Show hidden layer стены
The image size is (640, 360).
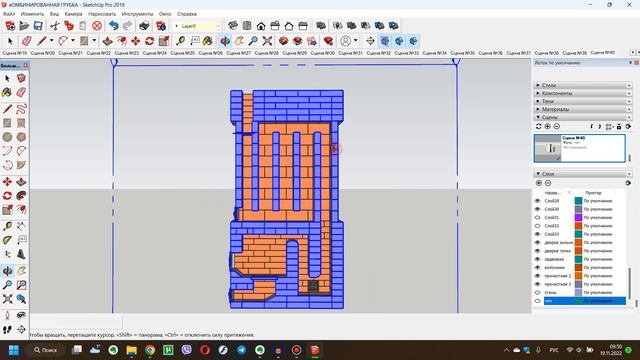point(538,292)
